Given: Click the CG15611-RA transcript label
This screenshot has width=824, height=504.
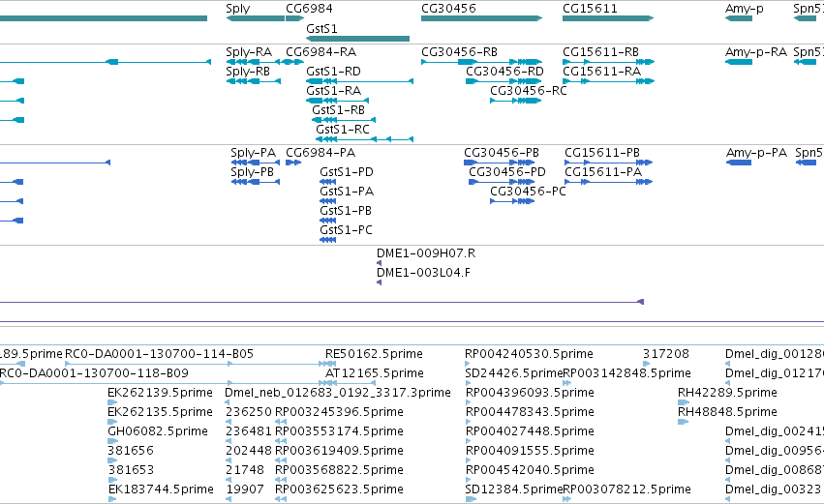Looking at the screenshot, I should [601, 72].
